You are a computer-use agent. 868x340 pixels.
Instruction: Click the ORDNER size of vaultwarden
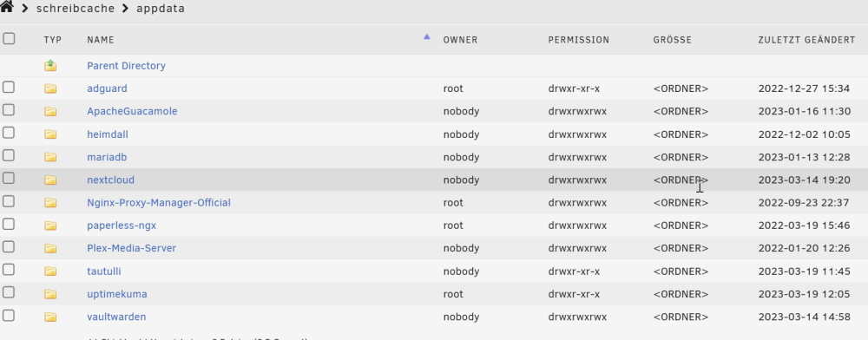click(681, 317)
